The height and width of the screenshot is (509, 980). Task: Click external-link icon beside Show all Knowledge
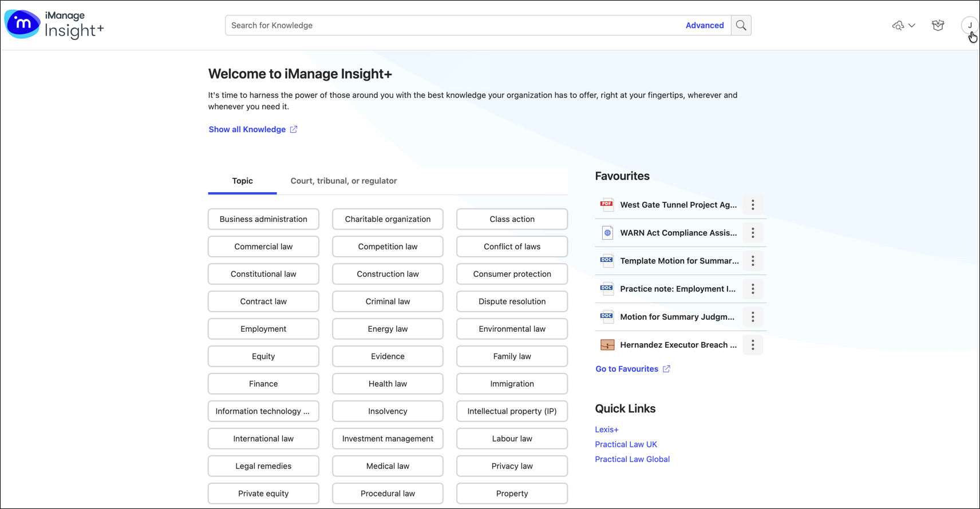click(x=294, y=129)
